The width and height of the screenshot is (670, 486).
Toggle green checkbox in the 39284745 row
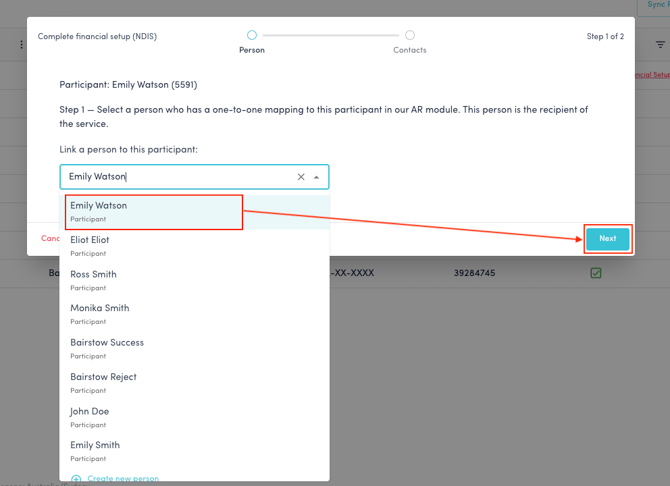coord(596,273)
